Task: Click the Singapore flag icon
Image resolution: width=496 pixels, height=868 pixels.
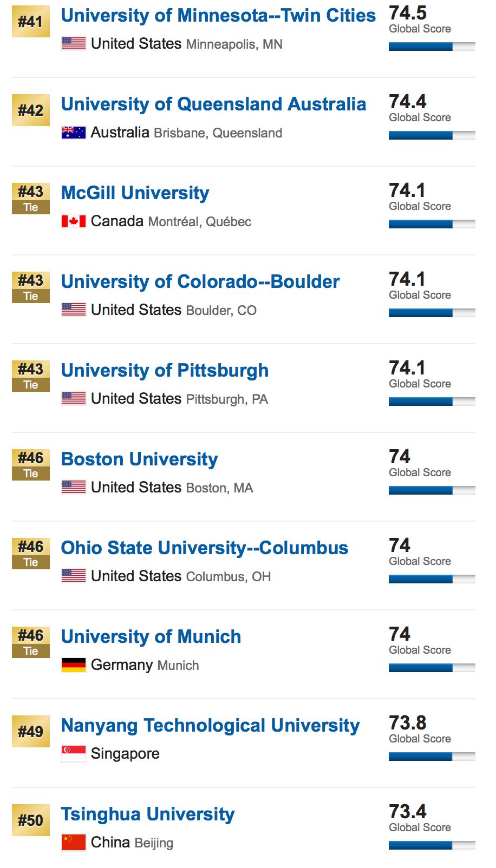Action: [x=74, y=754]
